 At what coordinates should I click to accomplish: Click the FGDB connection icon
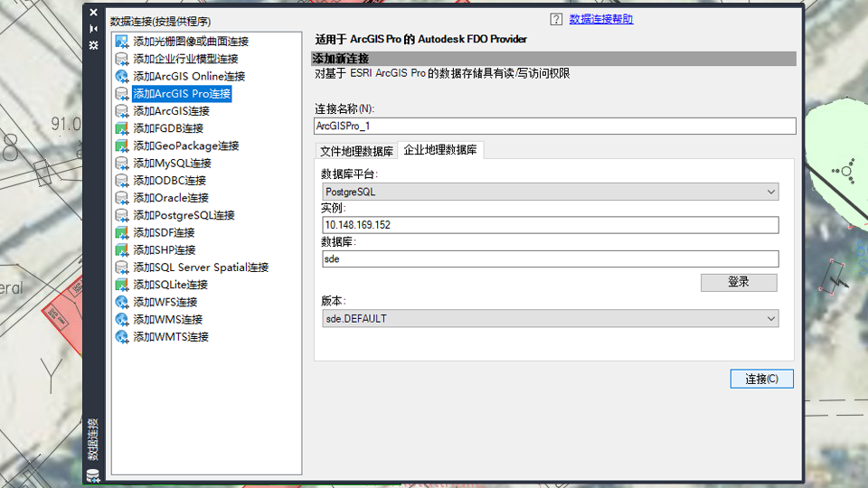[122, 128]
